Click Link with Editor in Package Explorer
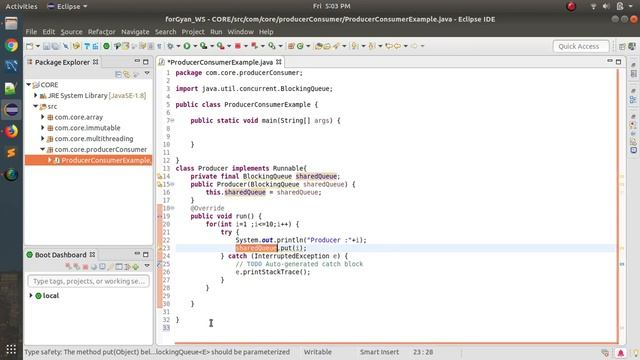 tap(127, 74)
